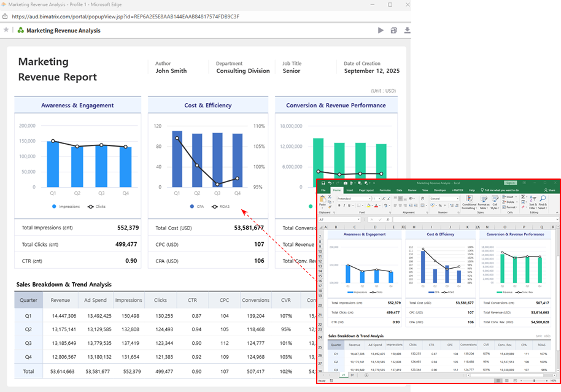Open Conditional Formatting in Excel ribbon
Screen dimensions: 561x392
click(469, 200)
